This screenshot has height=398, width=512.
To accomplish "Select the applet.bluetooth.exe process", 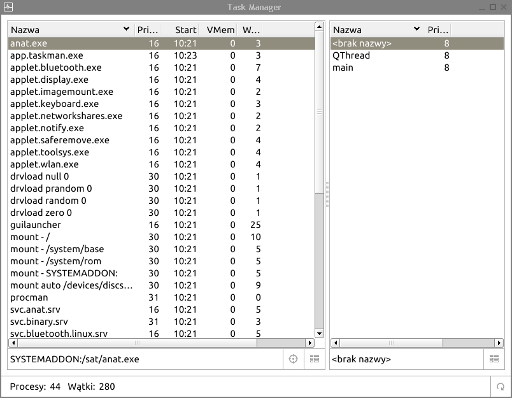I will click(161, 67).
